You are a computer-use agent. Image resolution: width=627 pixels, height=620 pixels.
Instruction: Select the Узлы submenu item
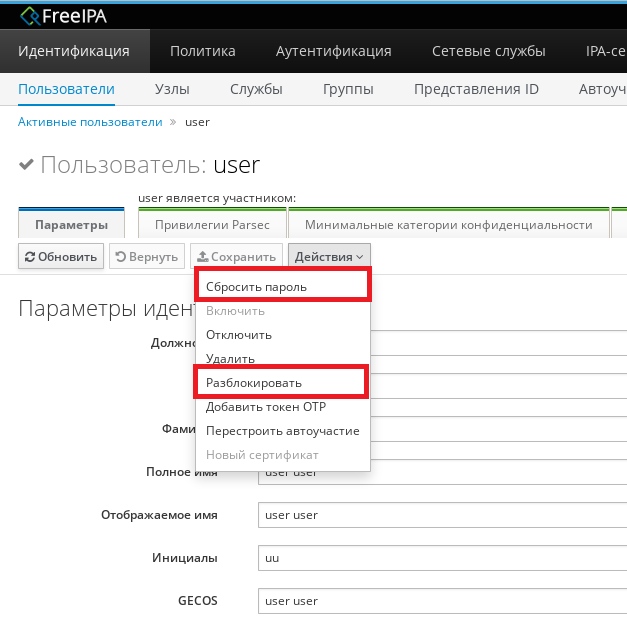point(172,89)
